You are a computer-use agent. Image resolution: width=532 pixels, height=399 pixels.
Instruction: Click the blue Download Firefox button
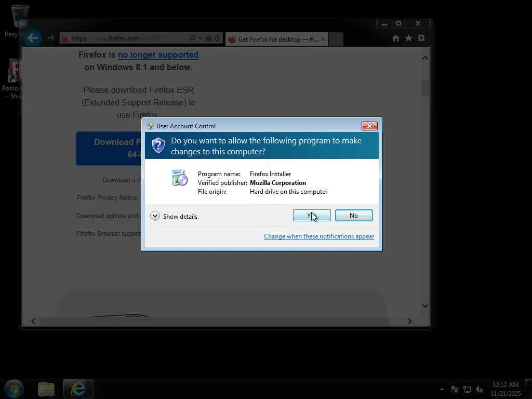click(109, 149)
